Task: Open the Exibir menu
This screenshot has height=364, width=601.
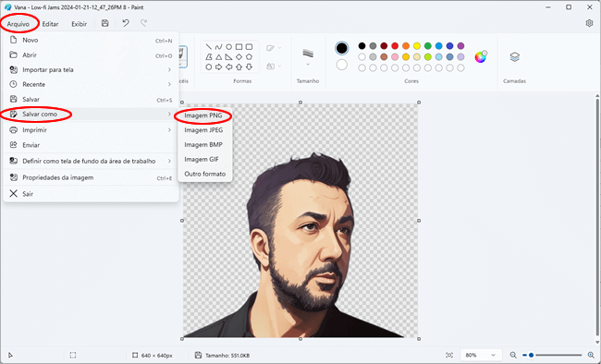Action: point(79,24)
